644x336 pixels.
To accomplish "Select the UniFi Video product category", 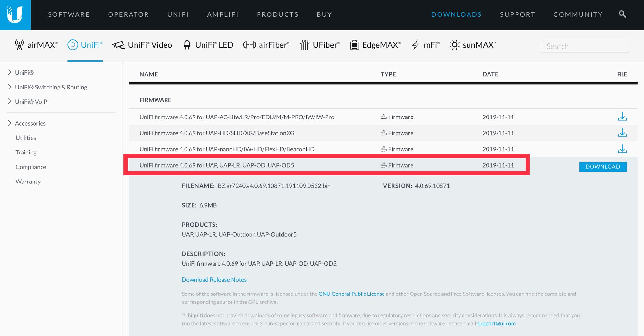I will click(142, 45).
